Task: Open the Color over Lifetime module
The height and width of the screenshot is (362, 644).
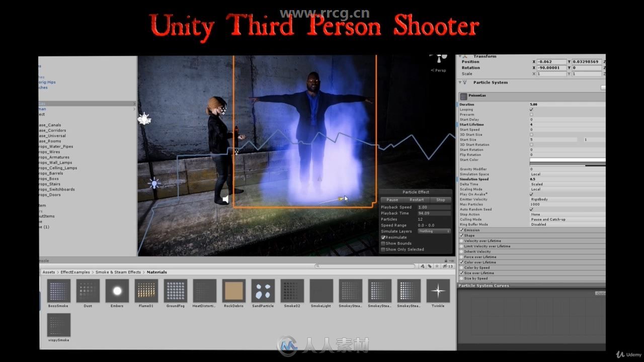Action: coord(532,262)
